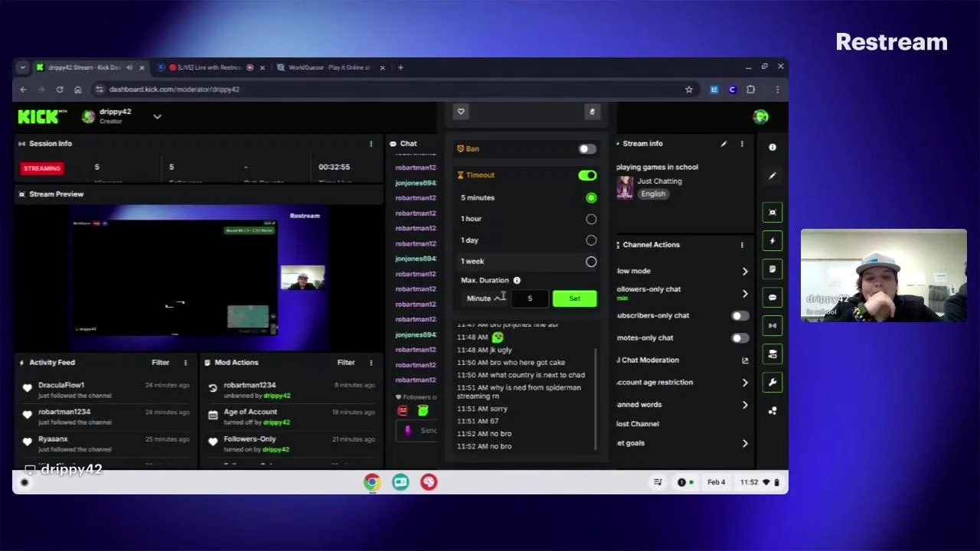Screen dimensions: 980x551
Task: Expand channel switcher next to drippy42
Action: pyautogui.click(x=157, y=117)
